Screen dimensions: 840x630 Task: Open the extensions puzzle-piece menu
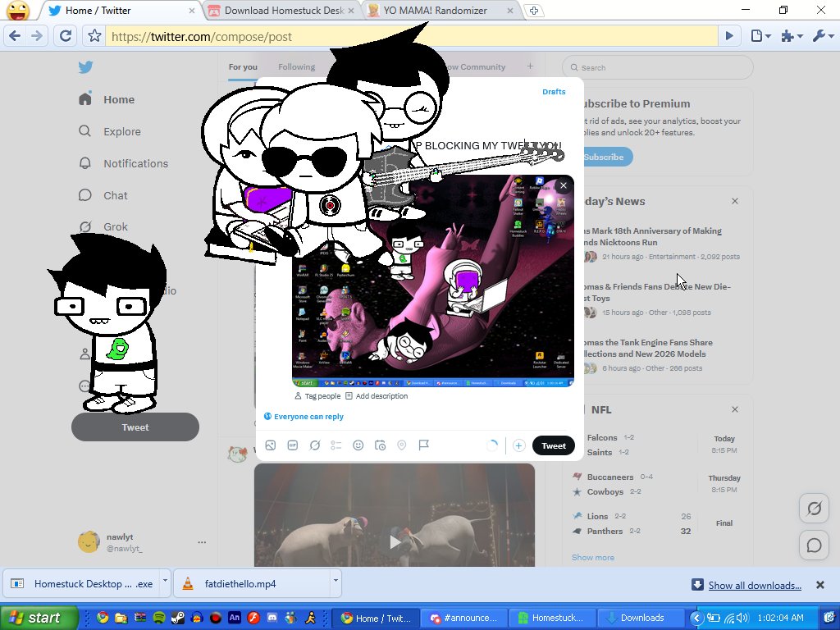[792, 36]
